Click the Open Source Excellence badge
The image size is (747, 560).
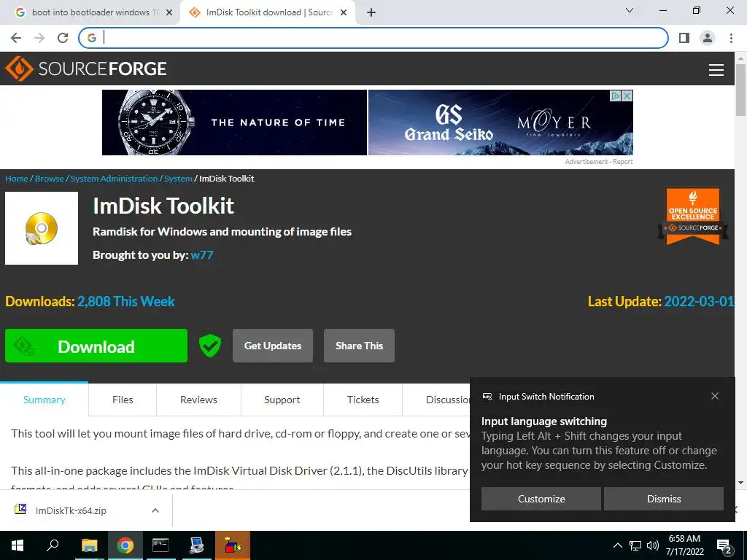pos(693,217)
